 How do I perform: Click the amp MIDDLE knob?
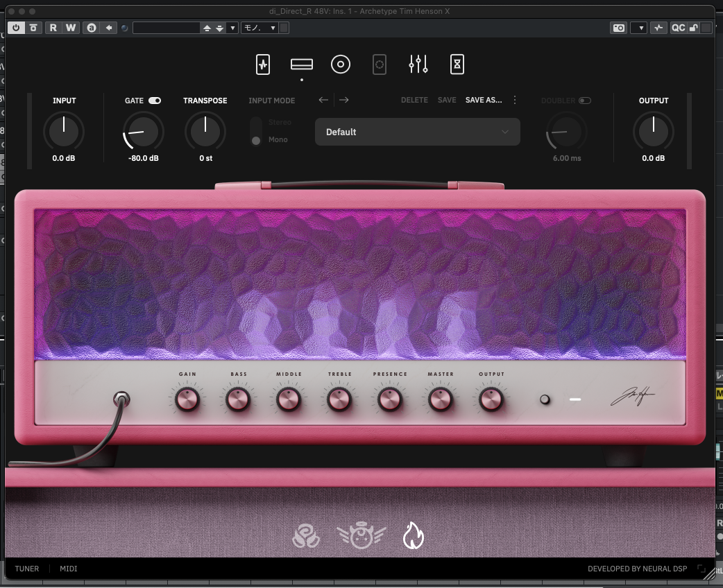point(289,399)
